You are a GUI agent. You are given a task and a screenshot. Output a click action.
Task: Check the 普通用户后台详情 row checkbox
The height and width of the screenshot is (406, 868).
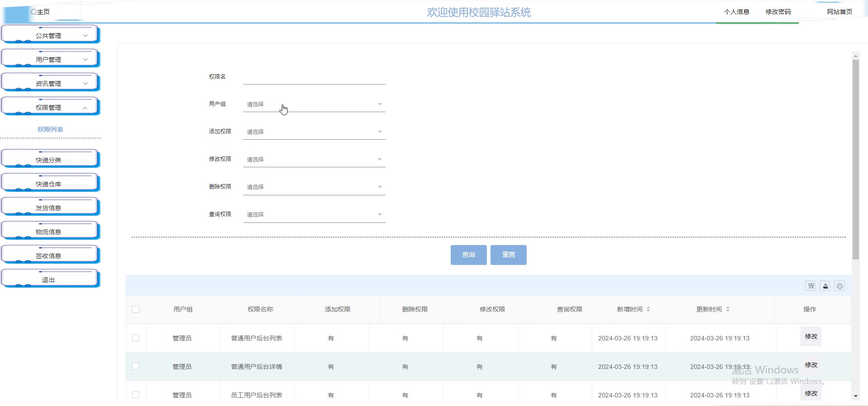click(x=136, y=366)
